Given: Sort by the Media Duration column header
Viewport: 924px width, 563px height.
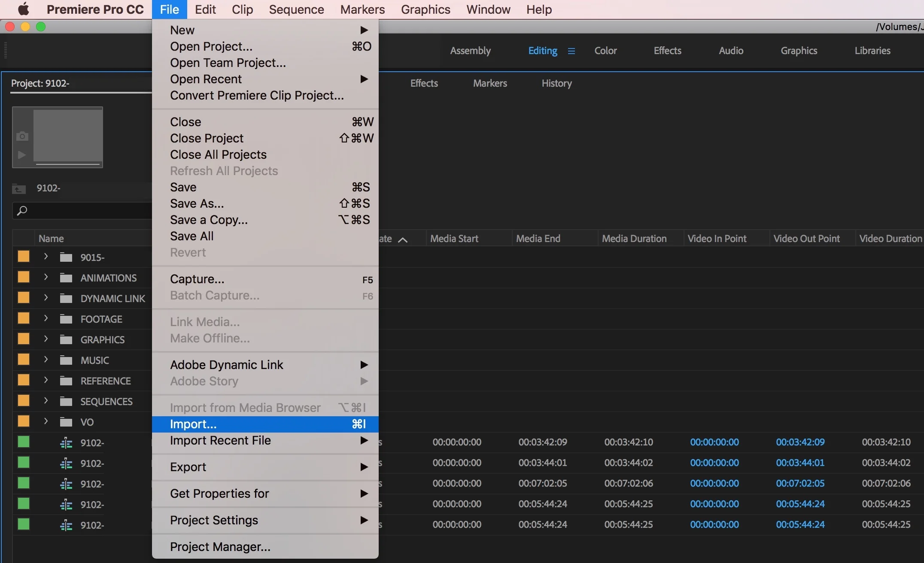Looking at the screenshot, I should pyautogui.click(x=634, y=239).
